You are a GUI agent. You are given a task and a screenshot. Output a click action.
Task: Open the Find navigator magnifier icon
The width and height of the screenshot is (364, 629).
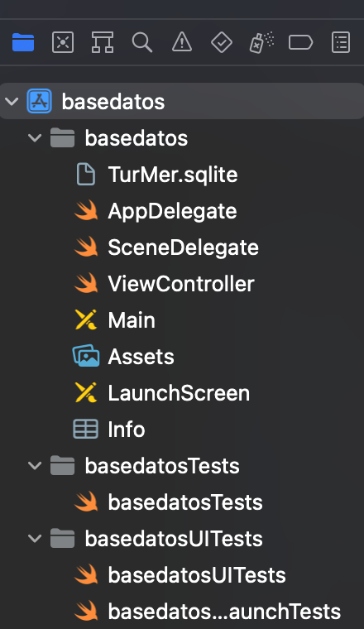point(142,42)
